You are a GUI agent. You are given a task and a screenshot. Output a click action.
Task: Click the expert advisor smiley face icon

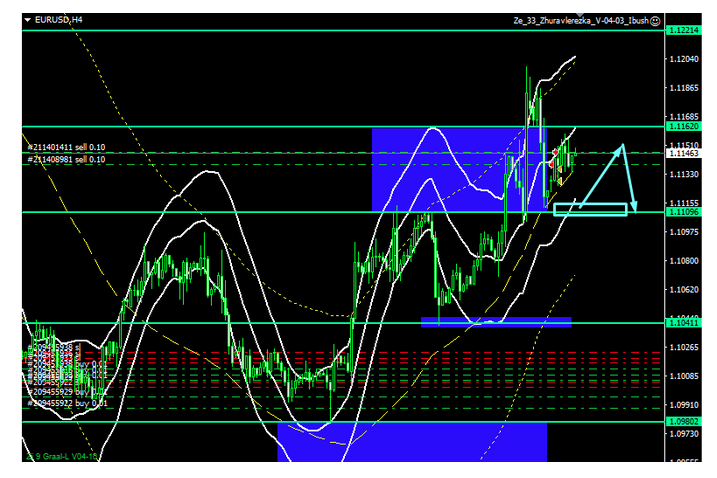tap(655, 20)
